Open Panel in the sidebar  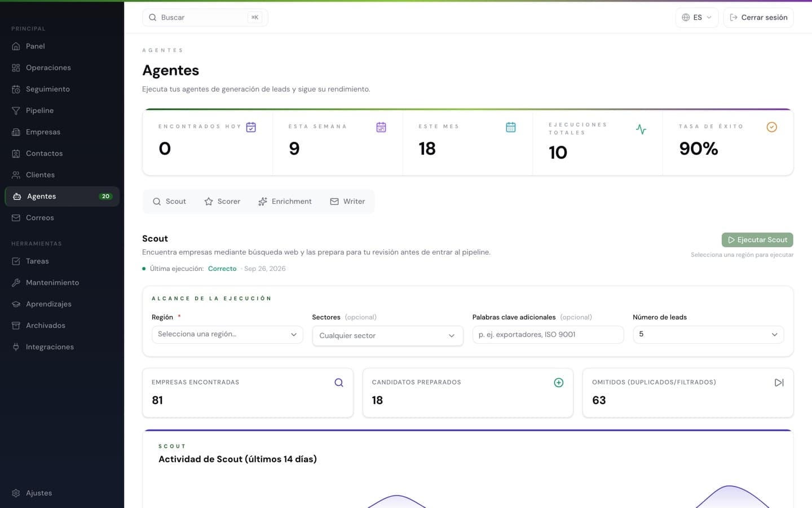point(62,46)
